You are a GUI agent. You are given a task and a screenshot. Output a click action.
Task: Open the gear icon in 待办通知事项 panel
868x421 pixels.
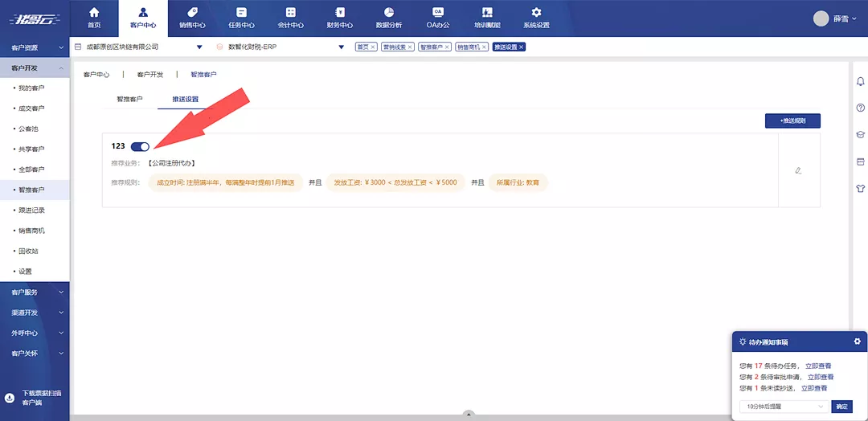click(857, 341)
